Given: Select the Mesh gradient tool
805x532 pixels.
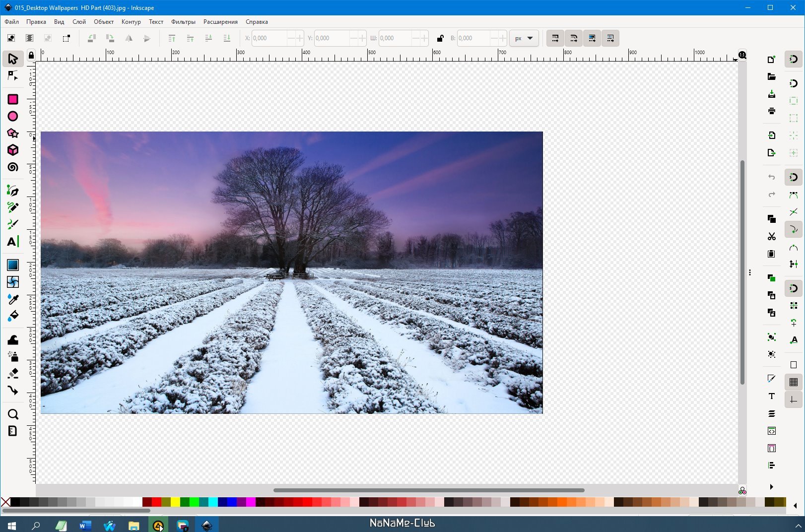Looking at the screenshot, I should (13, 282).
